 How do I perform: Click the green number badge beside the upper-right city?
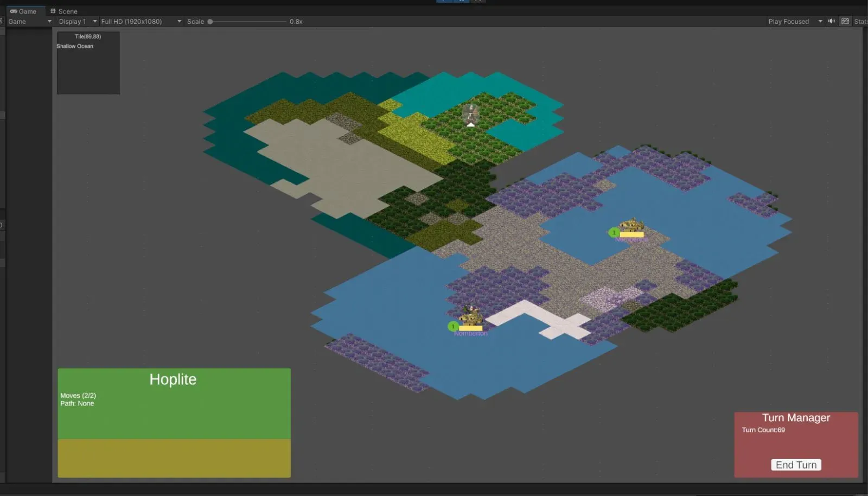614,233
